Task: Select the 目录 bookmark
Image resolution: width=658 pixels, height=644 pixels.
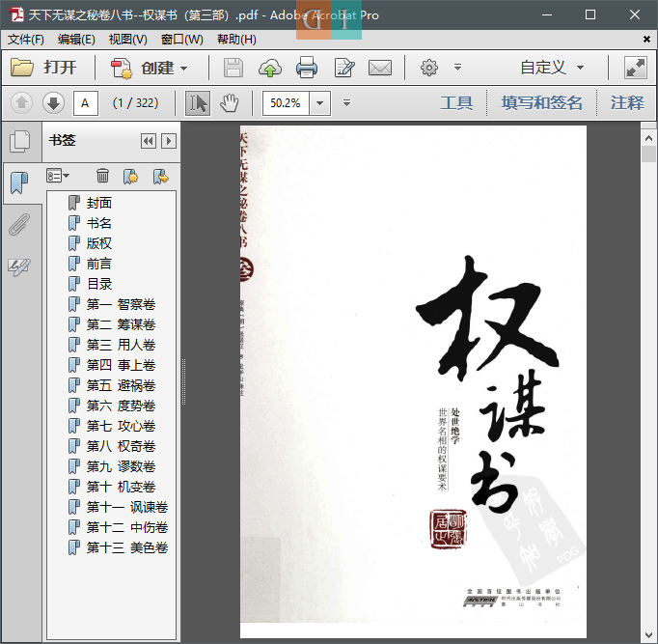Action: click(99, 284)
